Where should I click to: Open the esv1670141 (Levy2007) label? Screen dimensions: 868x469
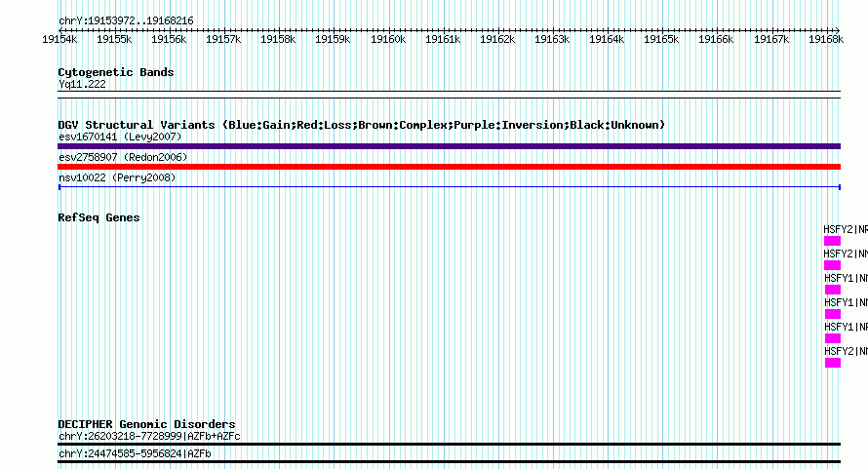tap(120, 137)
